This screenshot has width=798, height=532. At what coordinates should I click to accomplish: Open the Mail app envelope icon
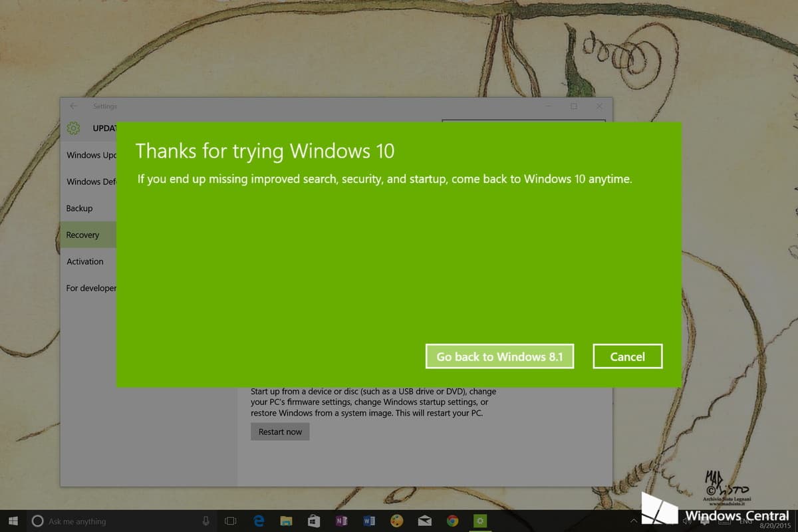click(x=424, y=521)
